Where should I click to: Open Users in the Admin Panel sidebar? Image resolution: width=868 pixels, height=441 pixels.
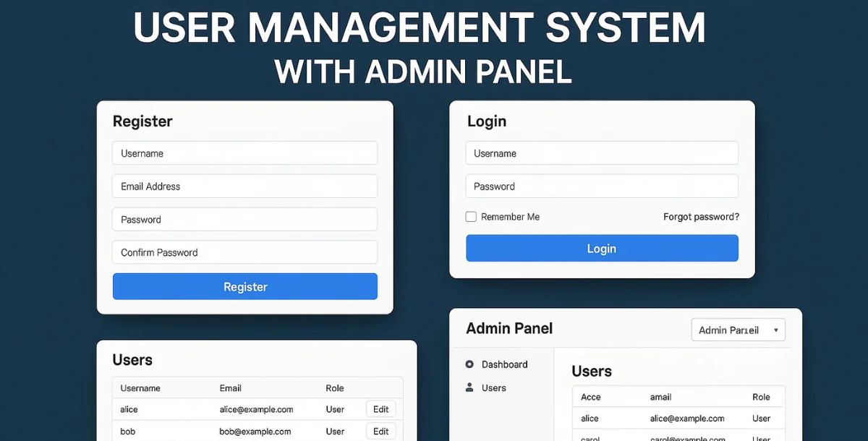[x=494, y=388]
